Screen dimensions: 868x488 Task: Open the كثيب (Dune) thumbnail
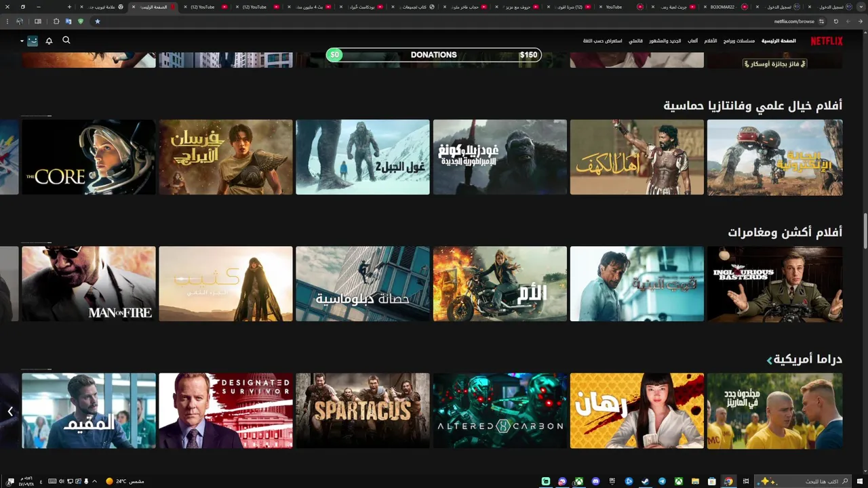(x=226, y=284)
